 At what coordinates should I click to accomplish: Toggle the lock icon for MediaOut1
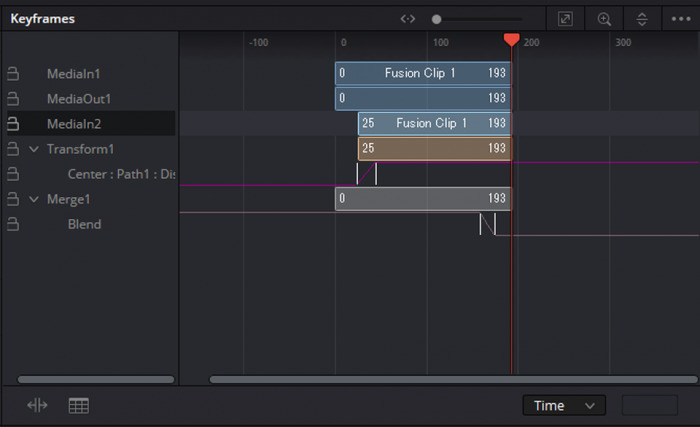(x=13, y=98)
